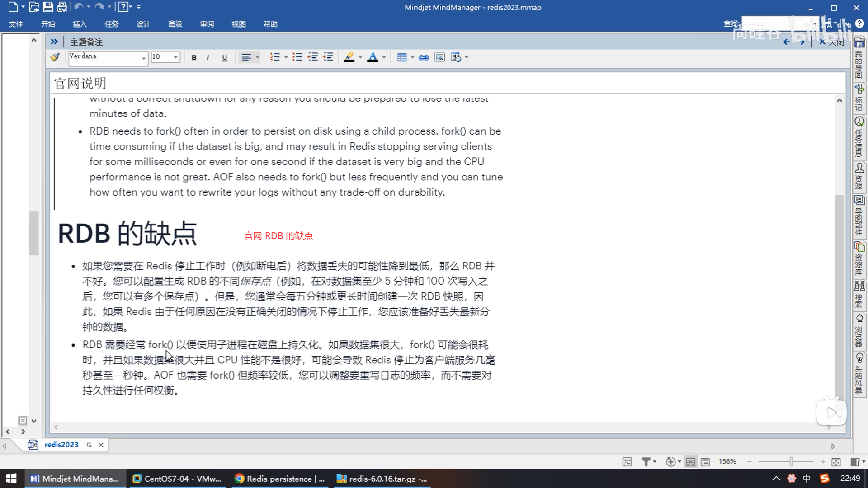Insert a hyperlink via chain icon
Screen dimensions: 868x488
(x=424, y=57)
